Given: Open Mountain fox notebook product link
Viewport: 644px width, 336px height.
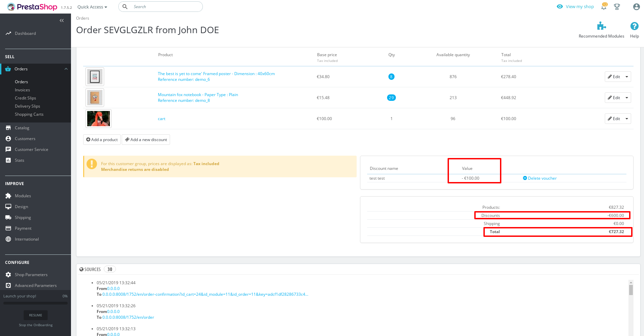Looking at the screenshot, I should pos(198,95).
